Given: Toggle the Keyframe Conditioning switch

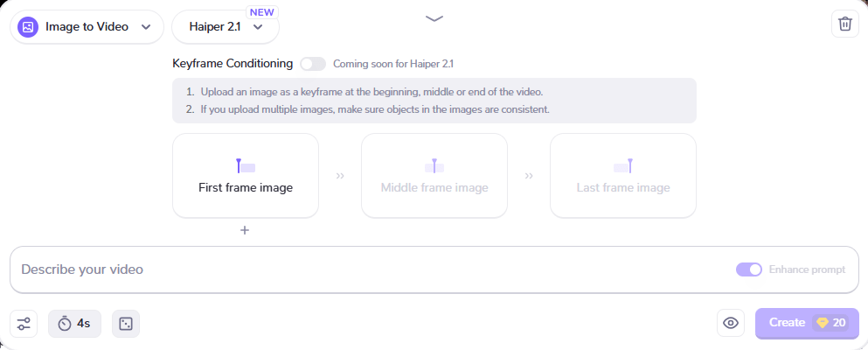Looking at the screenshot, I should click(312, 64).
